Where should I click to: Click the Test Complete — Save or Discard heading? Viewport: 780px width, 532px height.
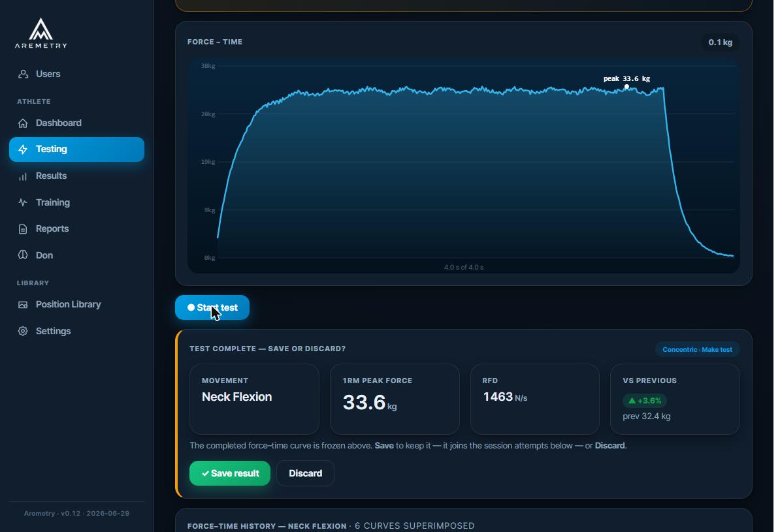[x=268, y=349]
